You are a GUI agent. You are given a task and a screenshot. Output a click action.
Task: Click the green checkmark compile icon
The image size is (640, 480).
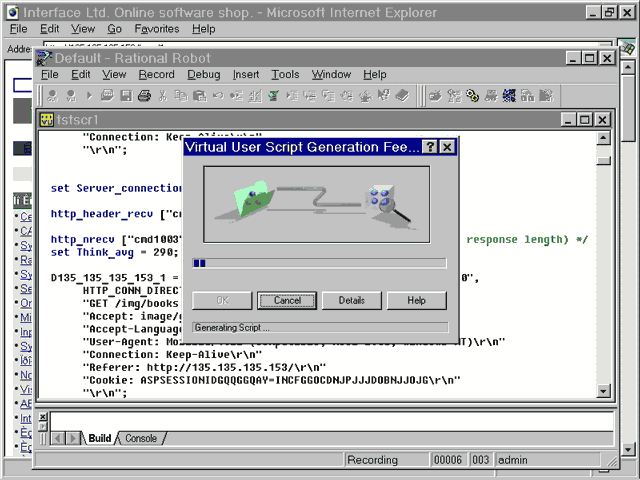(x=273, y=96)
